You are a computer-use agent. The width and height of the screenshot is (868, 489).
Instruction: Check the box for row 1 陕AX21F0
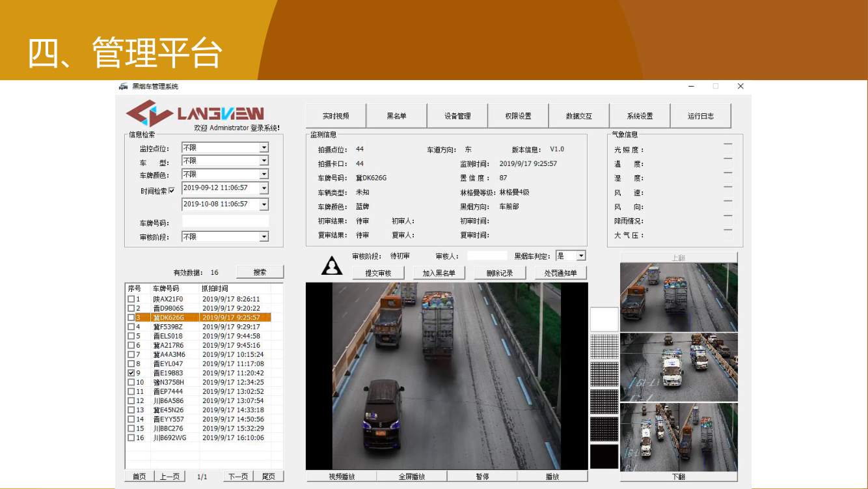[x=131, y=299]
